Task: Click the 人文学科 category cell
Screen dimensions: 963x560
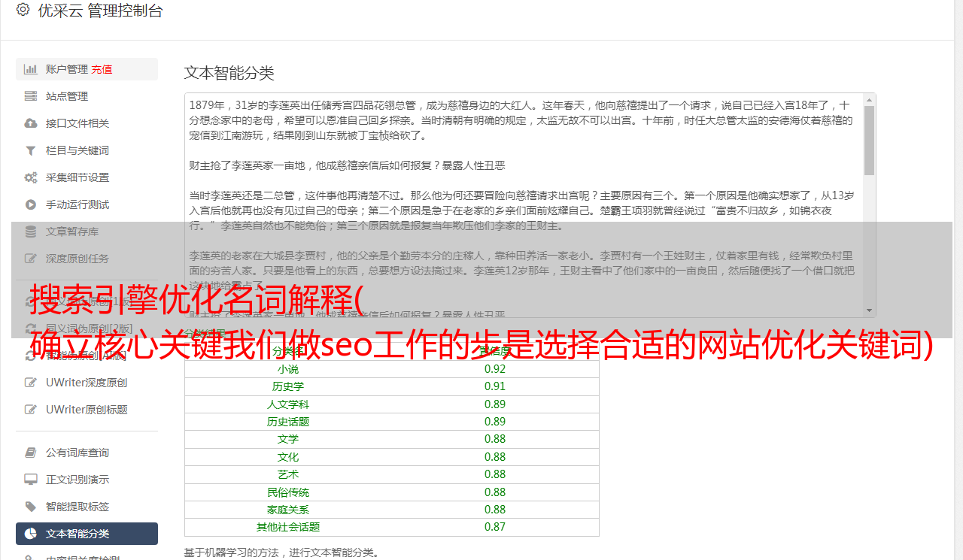Action: [x=288, y=404]
